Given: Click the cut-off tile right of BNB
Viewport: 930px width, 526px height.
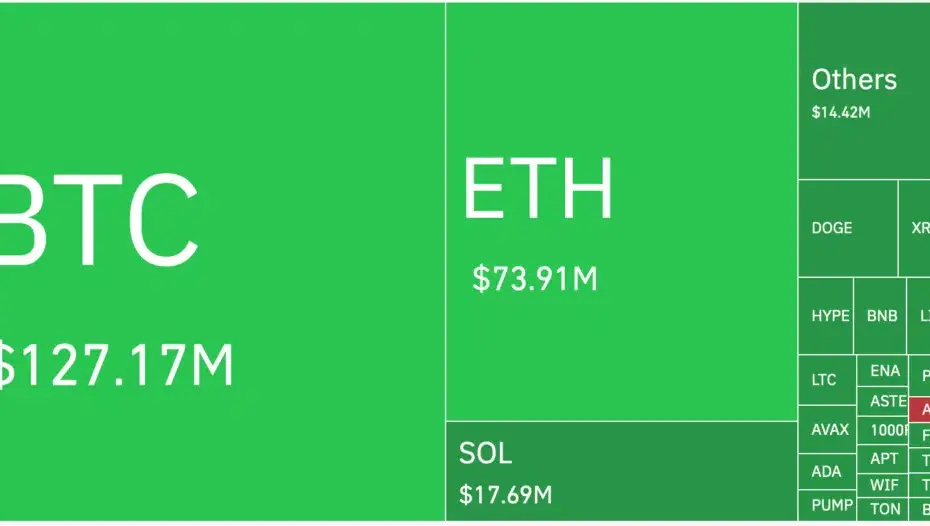Looking at the screenshot, I should 919,316.
